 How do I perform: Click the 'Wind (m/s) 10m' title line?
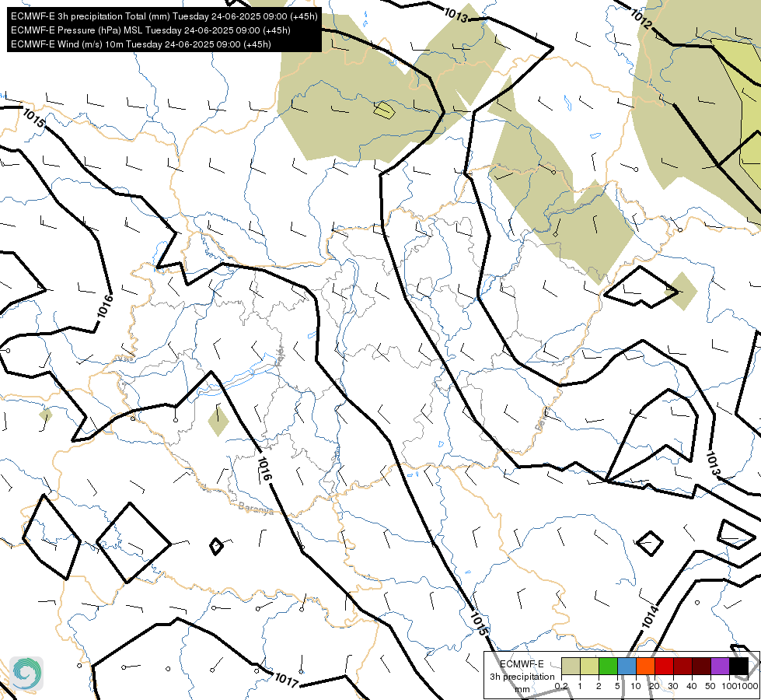pos(141,44)
